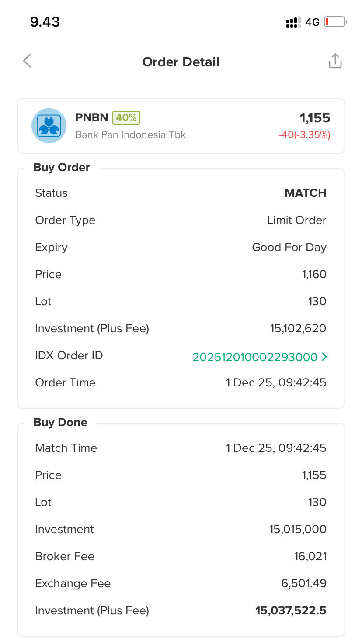362x644 pixels.
Task: Tap the Bank Pan Indonesia logo
Action: (x=49, y=126)
